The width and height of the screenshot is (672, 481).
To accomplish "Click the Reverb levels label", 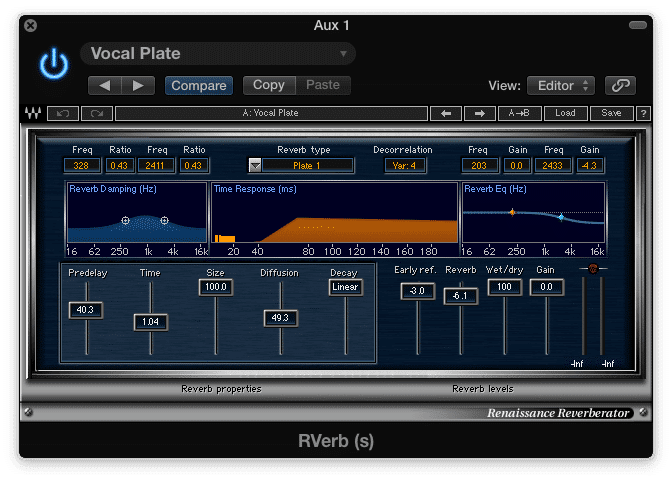I will click(x=483, y=389).
